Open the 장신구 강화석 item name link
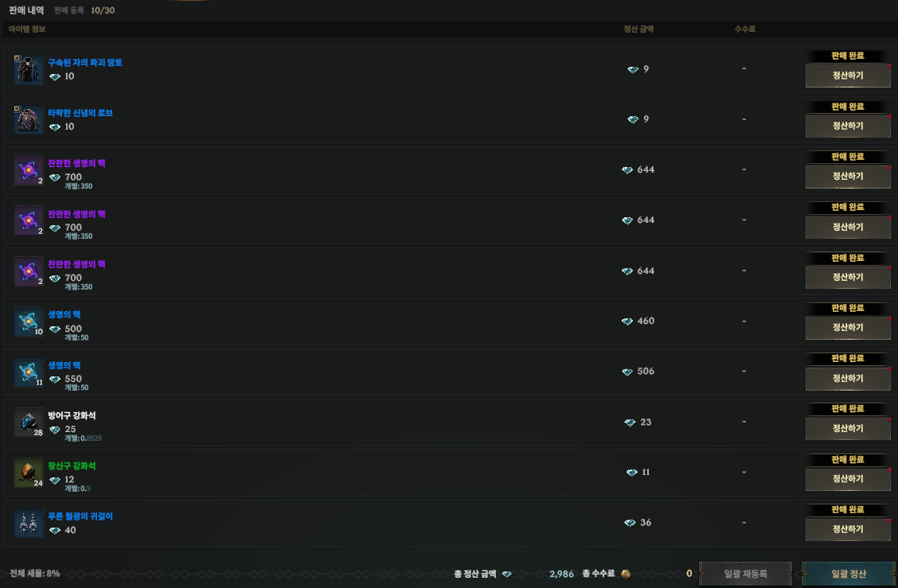The image size is (898, 588). point(72,465)
